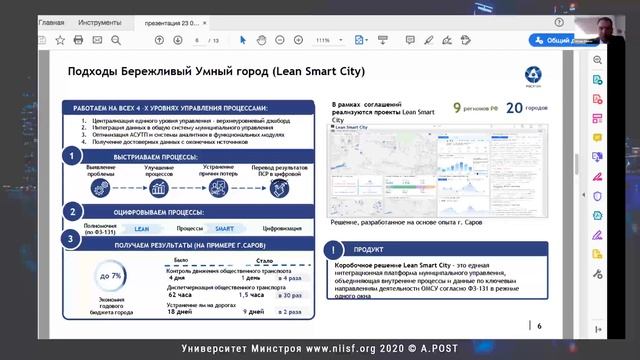Image resolution: width=640 pixels, height=360 pixels.
Task: Click the ПРОДУКТ heading on the slide
Action: pyautogui.click(x=369, y=249)
